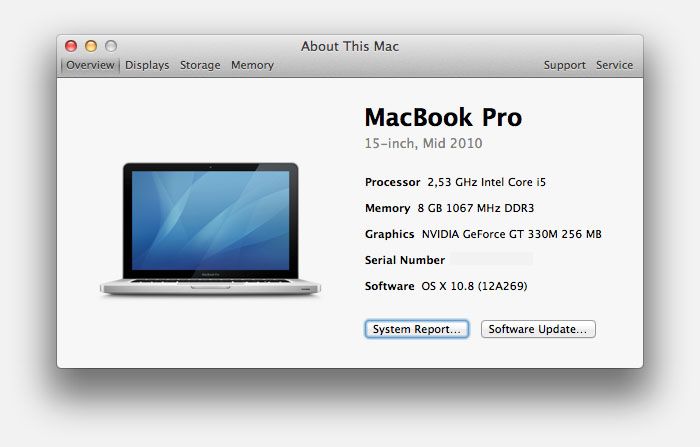
Task: Click the MacBook Pro heading
Action: tap(443, 117)
